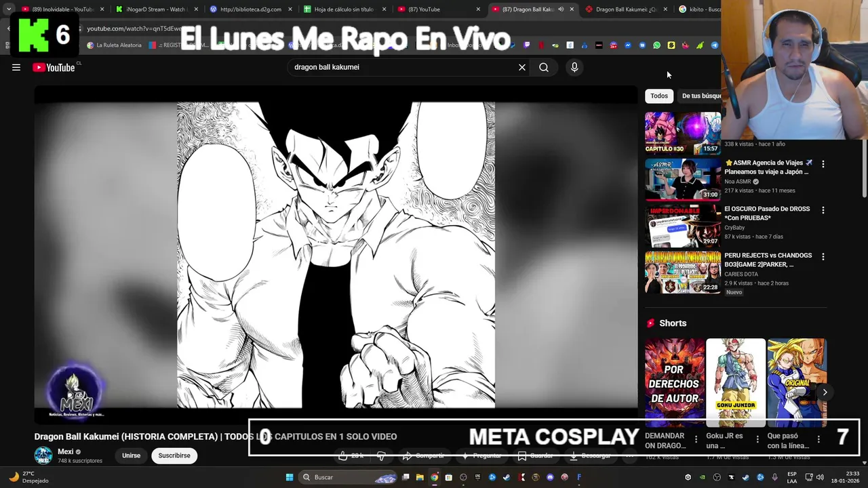Dislike the video with the thumbs-down button
The width and height of the screenshot is (868, 488).
[x=381, y=455]
